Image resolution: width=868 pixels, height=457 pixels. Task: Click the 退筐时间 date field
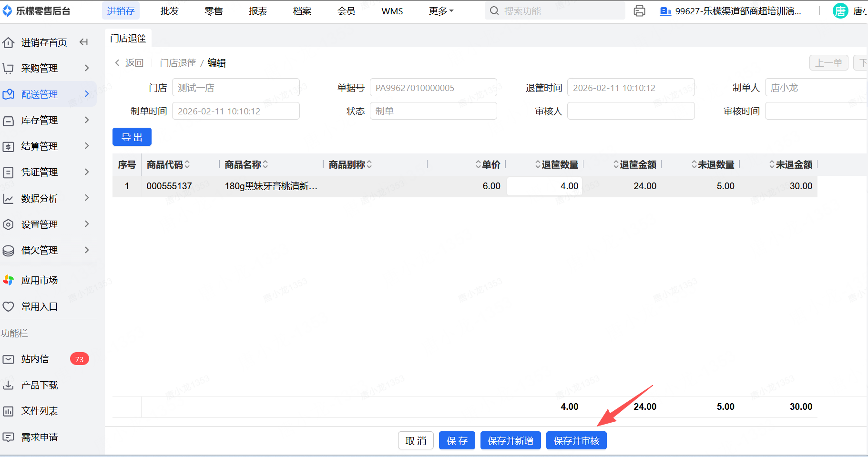point(631,88)
